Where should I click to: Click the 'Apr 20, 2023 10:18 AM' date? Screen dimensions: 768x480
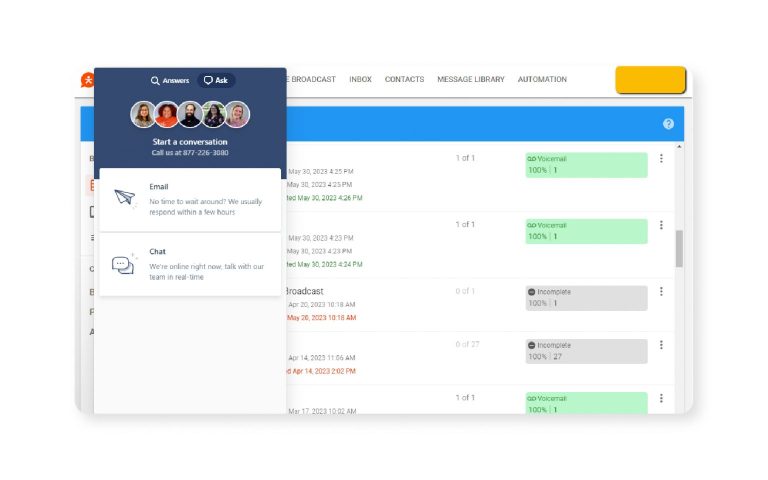pyautogui.click(x=322, y=304)
